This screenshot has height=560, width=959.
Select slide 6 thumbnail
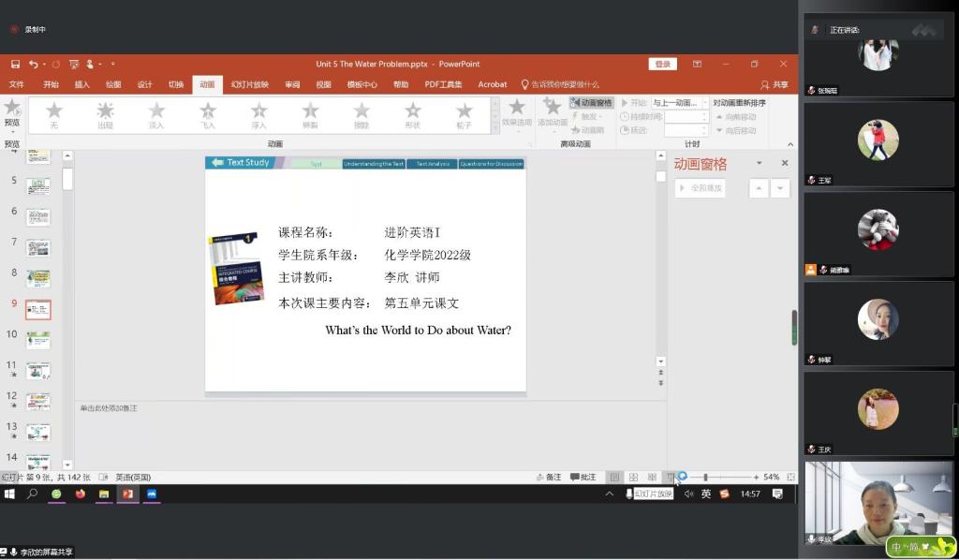(x=37, y=217)
